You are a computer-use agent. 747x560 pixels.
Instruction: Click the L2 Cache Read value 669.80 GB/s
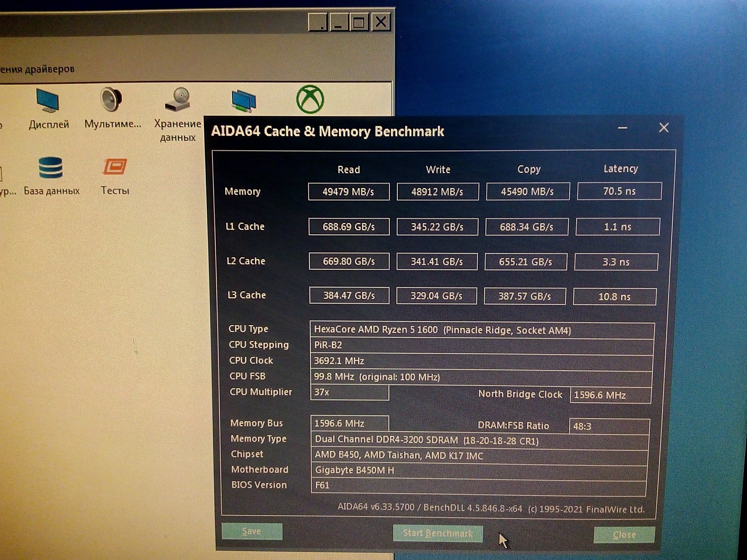coord(349,261)
